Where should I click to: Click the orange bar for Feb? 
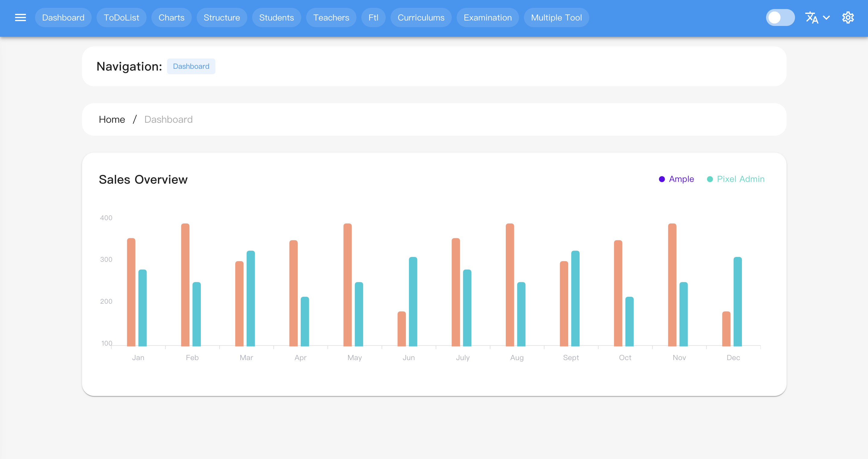click(185, 285)
